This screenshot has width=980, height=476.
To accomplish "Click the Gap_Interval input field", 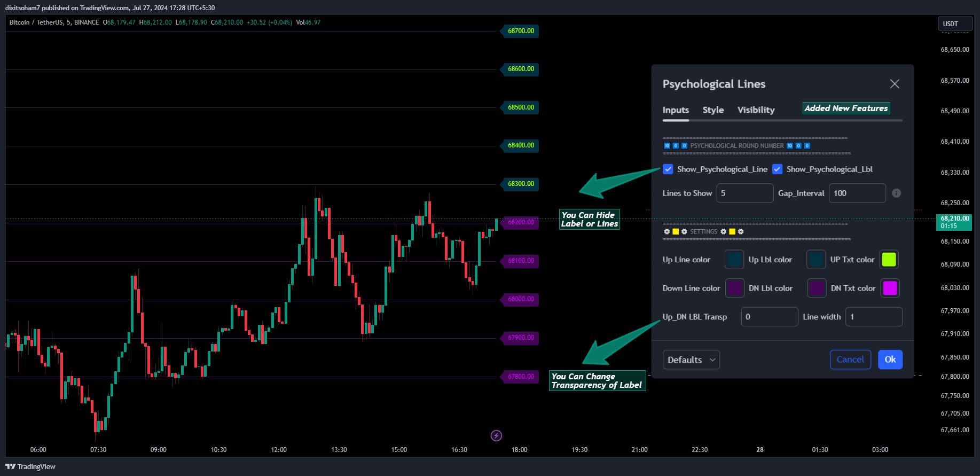I will (857, 193).
